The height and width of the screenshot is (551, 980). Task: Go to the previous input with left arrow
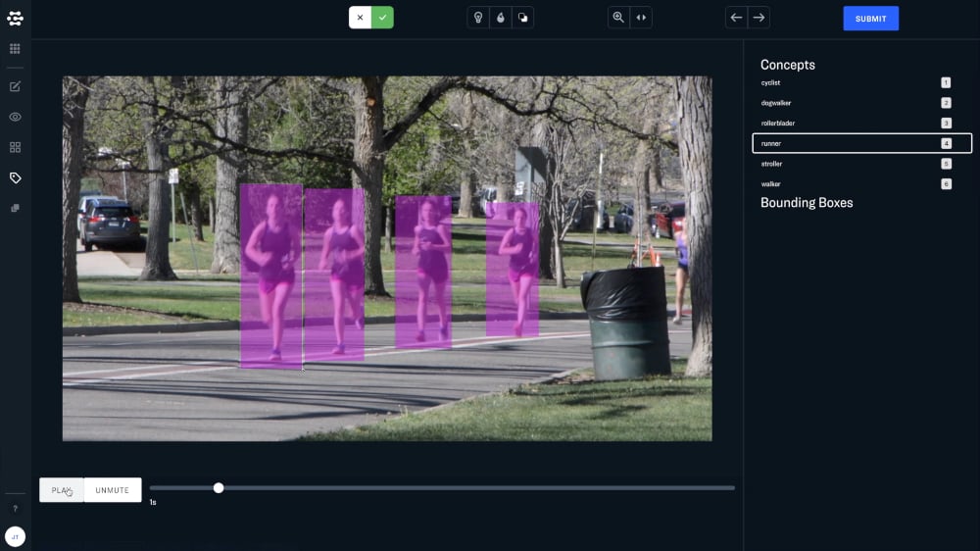[736, 18]
